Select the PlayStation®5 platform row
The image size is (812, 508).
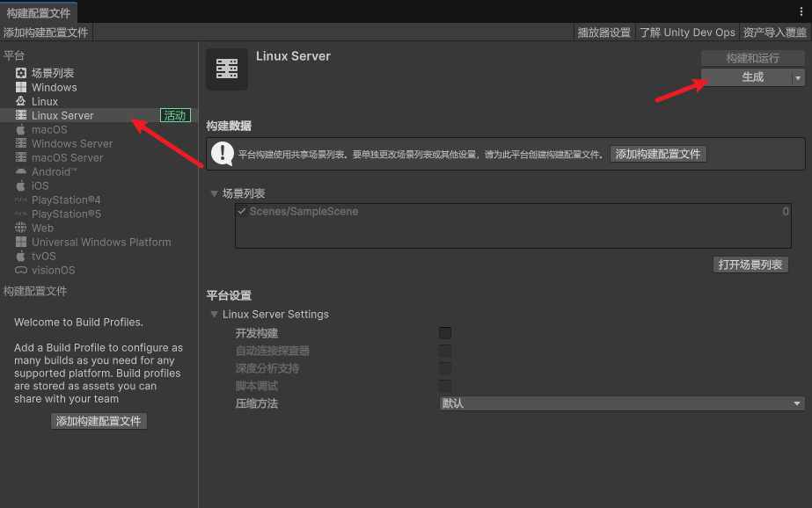pos(99,214)
